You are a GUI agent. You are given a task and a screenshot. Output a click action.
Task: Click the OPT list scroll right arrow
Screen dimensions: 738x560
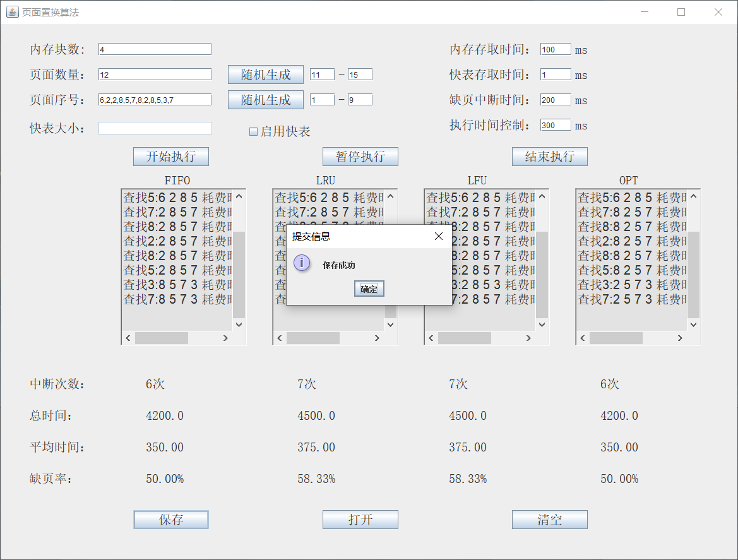680,338
